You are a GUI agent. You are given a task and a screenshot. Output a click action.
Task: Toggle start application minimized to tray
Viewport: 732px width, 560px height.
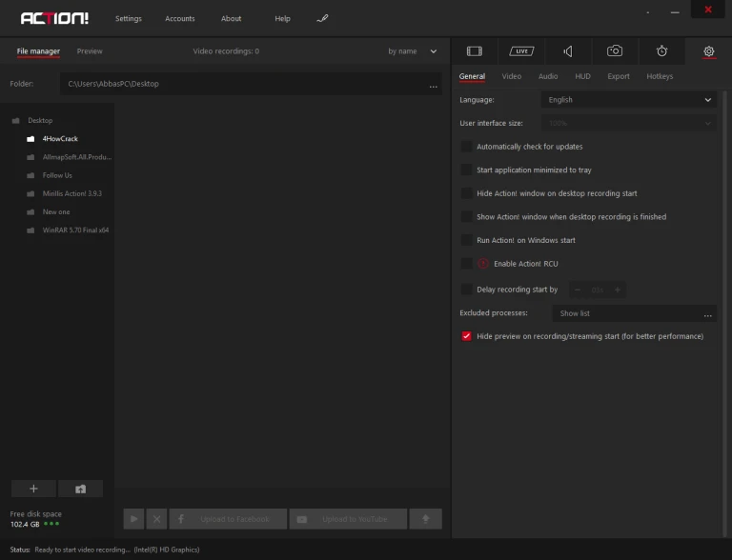click(x=466, y=170)
